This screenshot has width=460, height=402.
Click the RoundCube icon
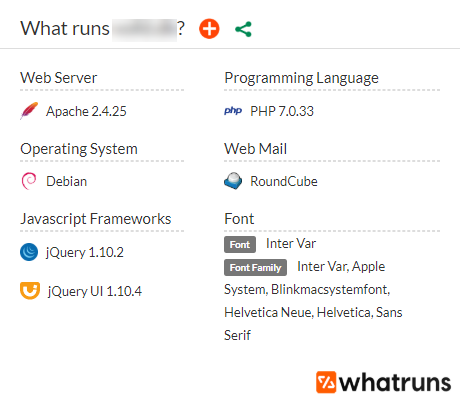pyautogui.click(x=233, y=181)
